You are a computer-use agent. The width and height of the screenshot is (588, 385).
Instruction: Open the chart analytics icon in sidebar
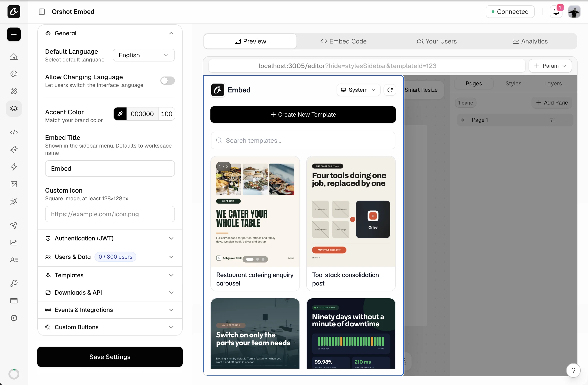click(14, 242)
